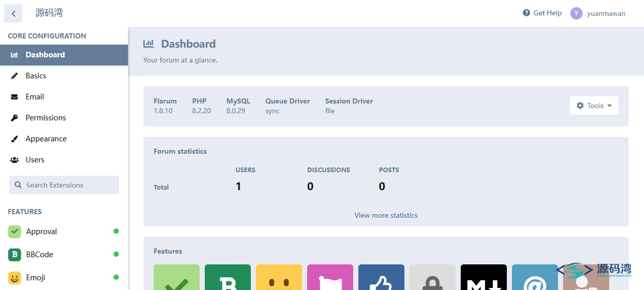Click the pink Flags feature tile
The image size is (644, 290).
[330, 277]
